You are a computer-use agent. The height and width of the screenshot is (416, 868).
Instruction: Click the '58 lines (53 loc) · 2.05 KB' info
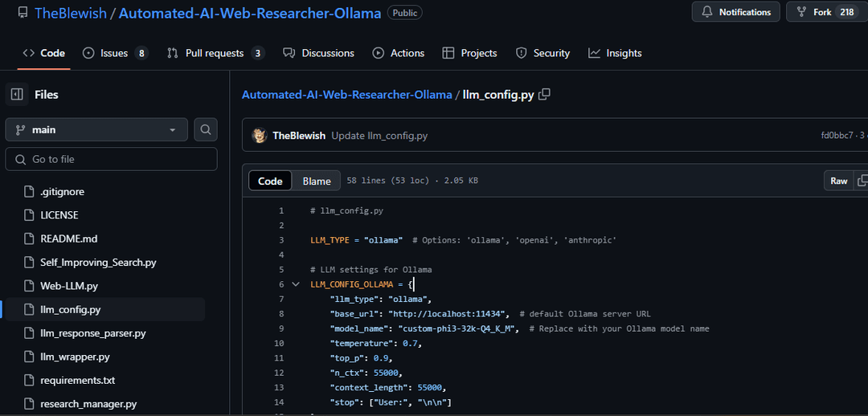coord(412,181)
